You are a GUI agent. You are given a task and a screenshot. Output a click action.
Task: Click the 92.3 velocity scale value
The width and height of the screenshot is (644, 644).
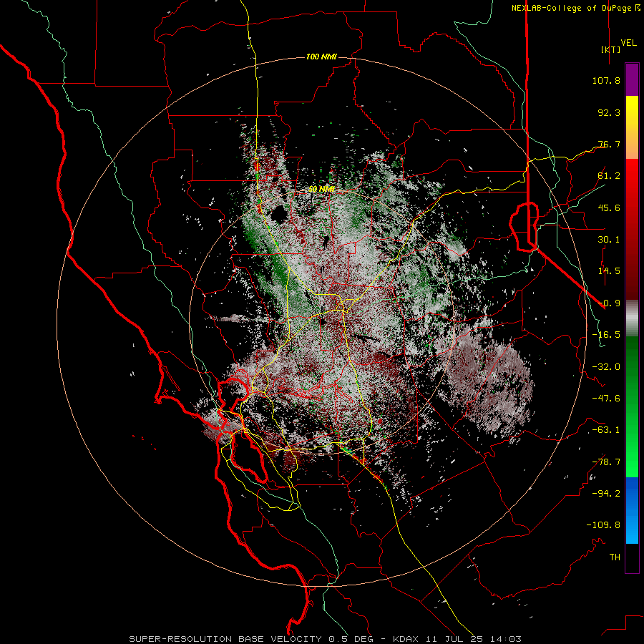609,112
